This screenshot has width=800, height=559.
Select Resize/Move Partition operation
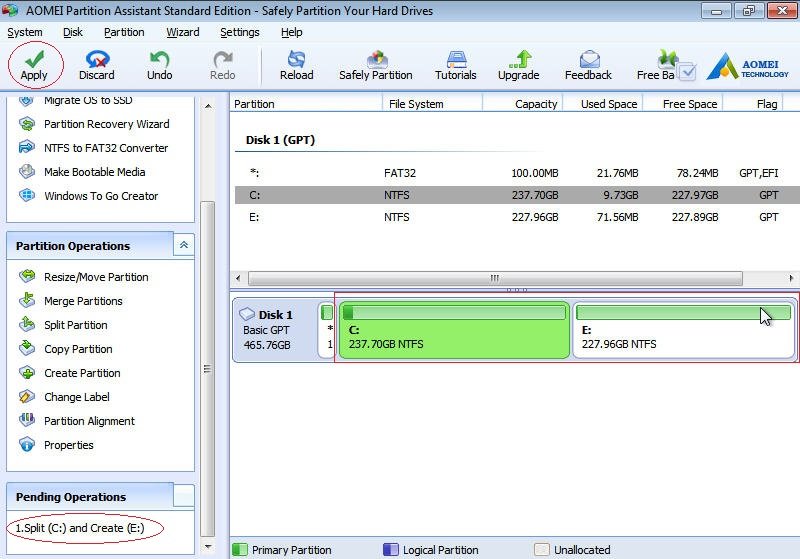coord(96,277)
